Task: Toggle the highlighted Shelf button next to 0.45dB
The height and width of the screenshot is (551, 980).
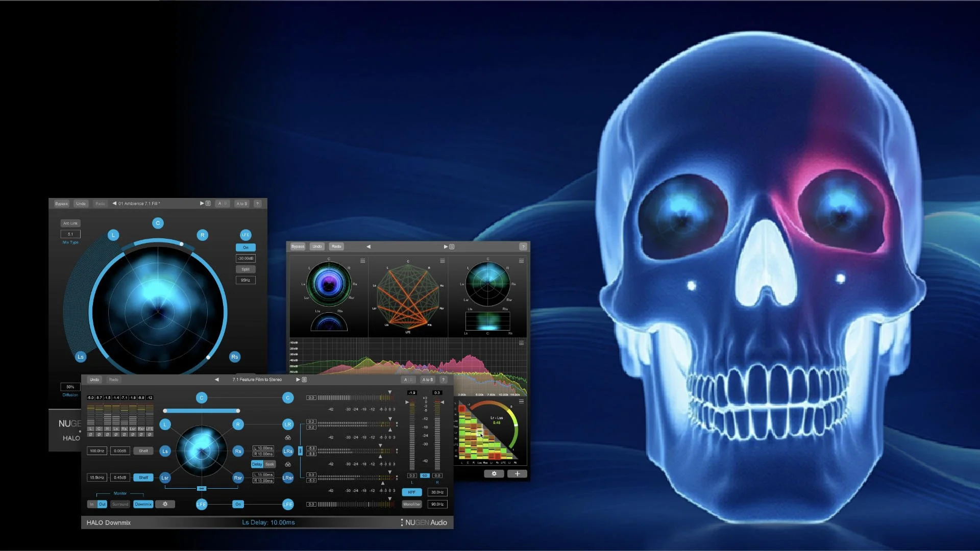Action: coord(143,478)
